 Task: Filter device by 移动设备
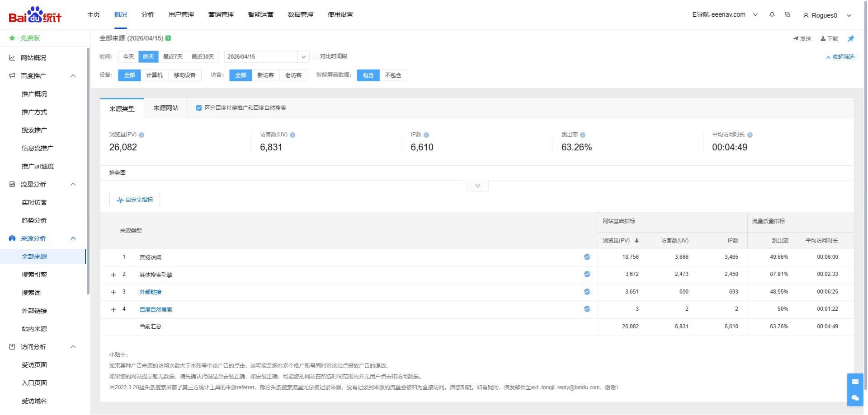pos(184,75)
